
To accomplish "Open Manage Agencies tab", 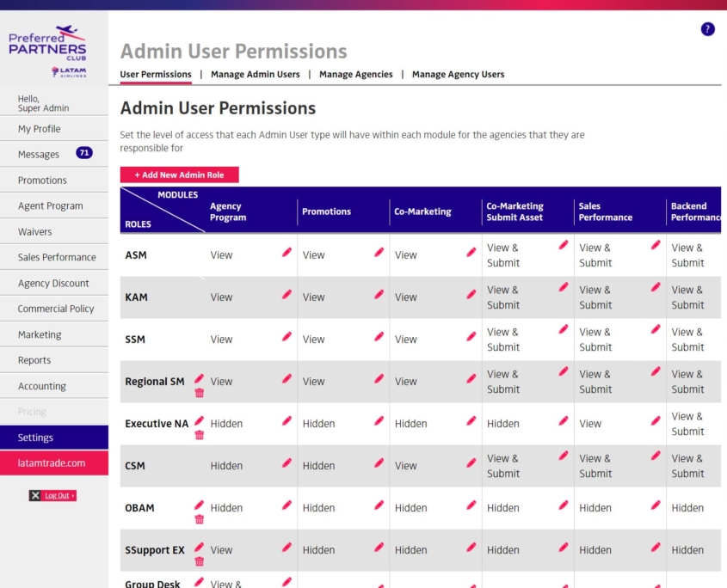I will click(355, 74).
